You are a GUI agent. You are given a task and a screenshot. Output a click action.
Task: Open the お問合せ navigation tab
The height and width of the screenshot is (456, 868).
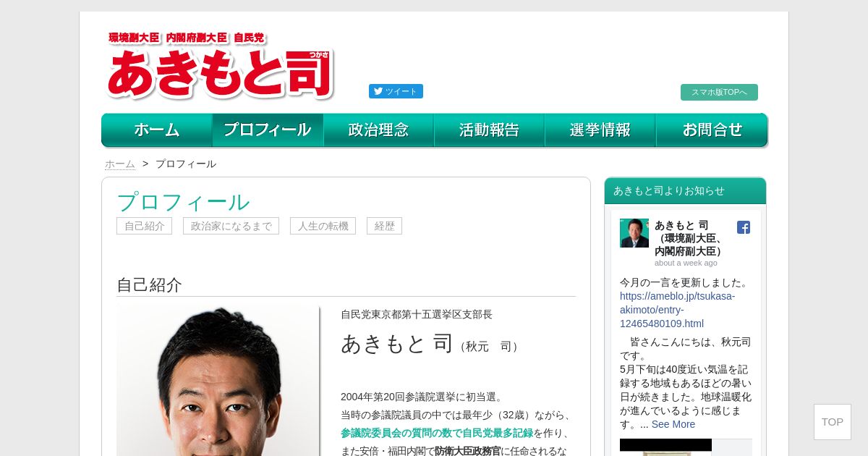click(712, 130)
